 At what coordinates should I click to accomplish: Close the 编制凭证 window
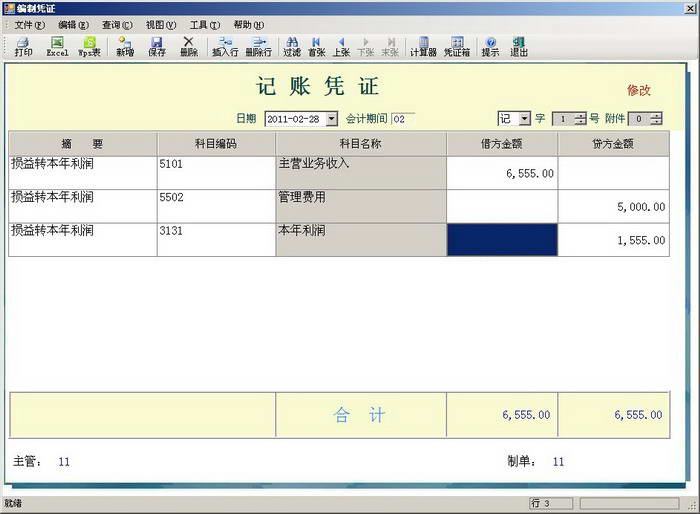click(x=690, y=8)
